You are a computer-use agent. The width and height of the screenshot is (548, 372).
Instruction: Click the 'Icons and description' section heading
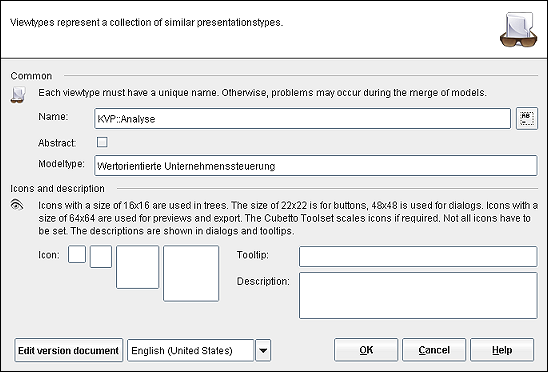coord(57,188)
